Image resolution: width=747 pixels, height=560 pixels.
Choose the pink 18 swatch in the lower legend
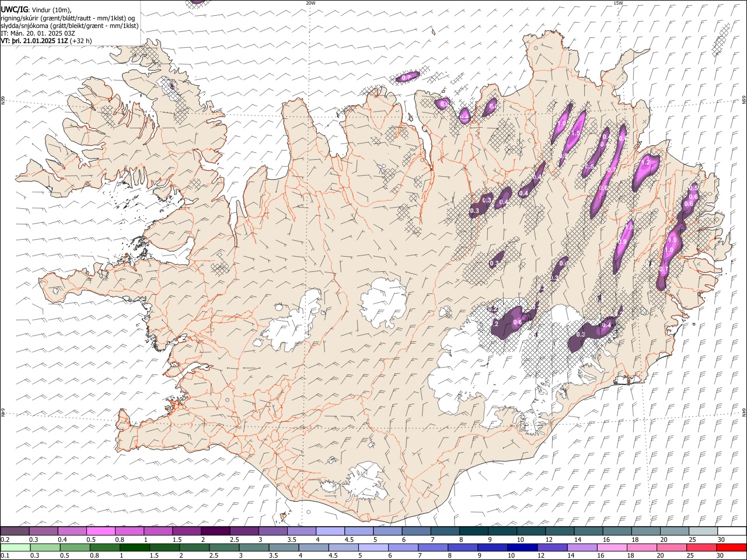pyautogui.click(x=641, y=548)
